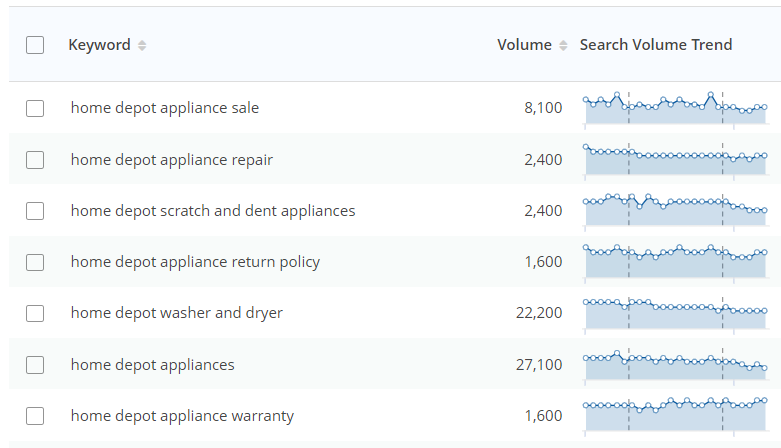The image size is (781, 448).
Task: Open keyword 'home depot appliance sale'
Action: tap(165, 108)
